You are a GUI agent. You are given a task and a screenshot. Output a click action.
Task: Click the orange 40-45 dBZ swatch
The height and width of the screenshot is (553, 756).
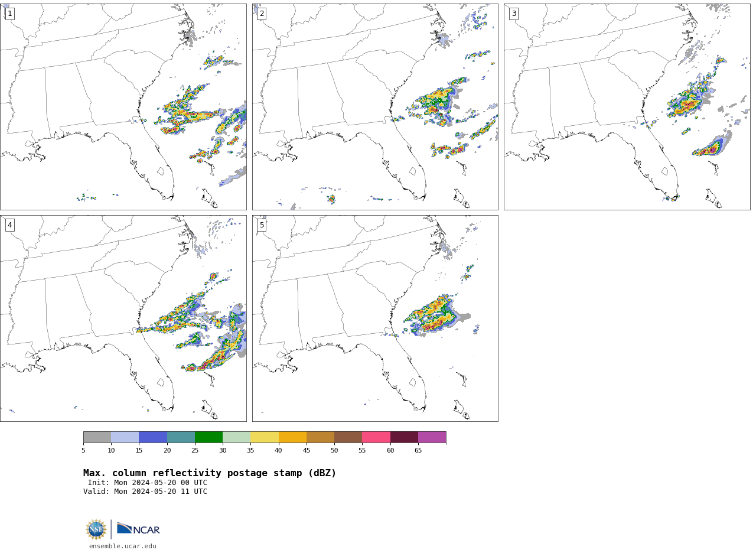[x=292, y=437]
